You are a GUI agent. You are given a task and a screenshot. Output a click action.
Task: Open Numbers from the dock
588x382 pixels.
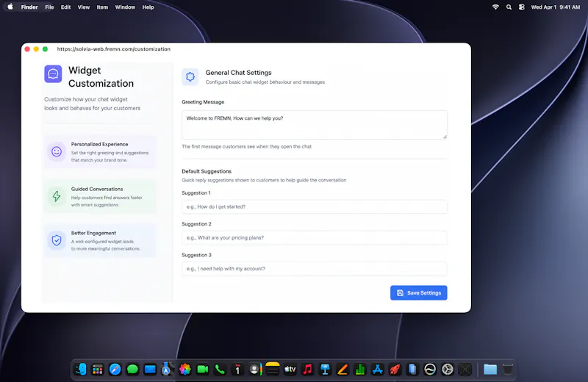tap(360, 370)
